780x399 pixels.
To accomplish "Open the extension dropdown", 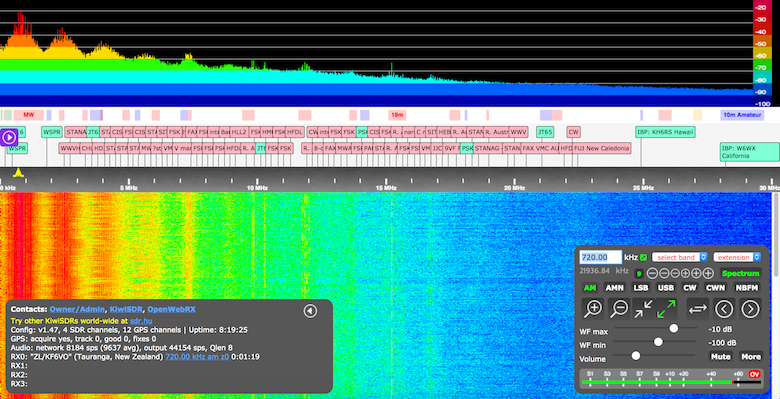I will click(737, 257).
